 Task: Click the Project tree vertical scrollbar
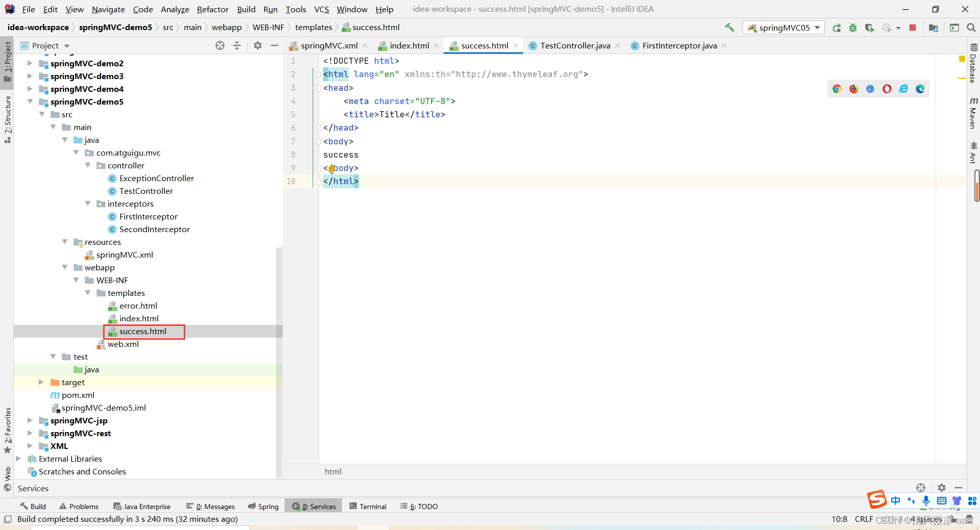click(279, 362)
